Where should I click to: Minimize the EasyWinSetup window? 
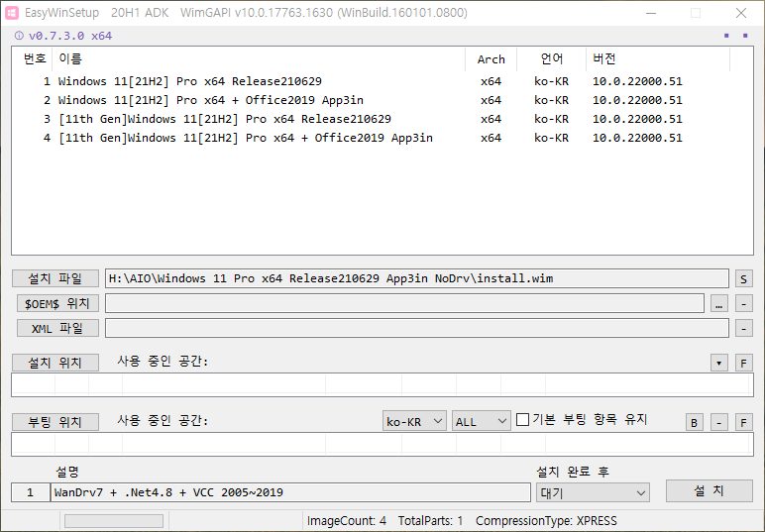[x=651, y=13]
